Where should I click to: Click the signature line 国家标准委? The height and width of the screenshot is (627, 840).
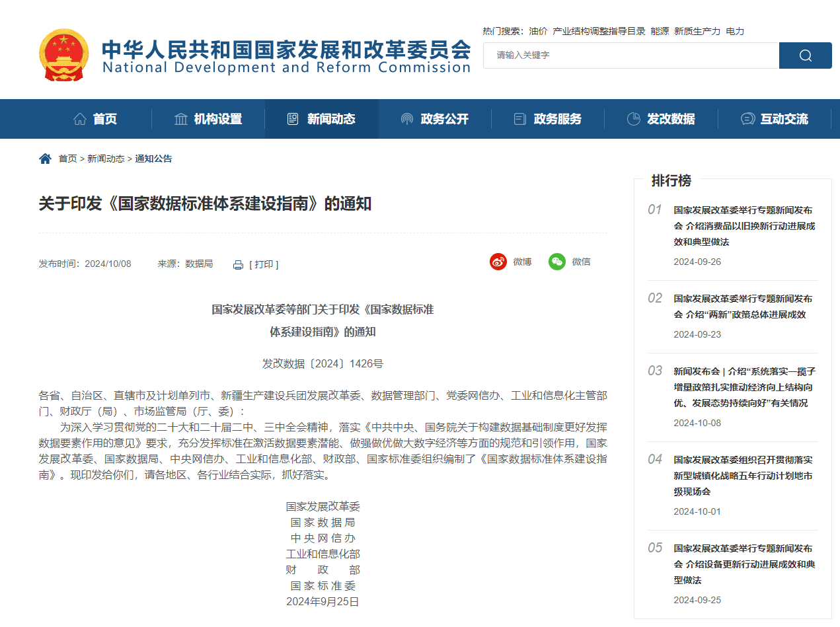tap(323, 586)
